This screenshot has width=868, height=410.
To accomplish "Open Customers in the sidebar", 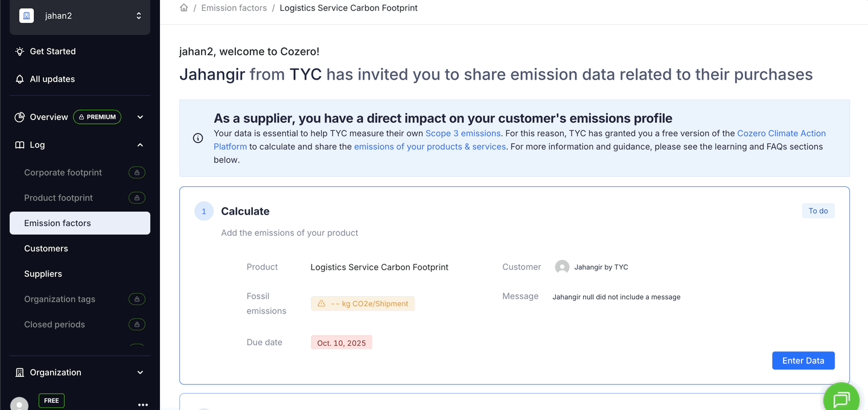I will point(46,248).
